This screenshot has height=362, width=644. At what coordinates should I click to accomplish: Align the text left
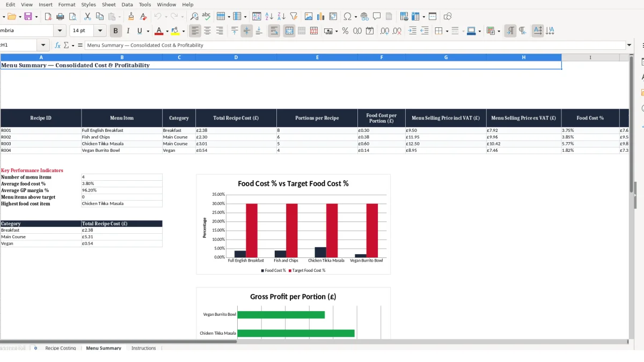point(195,31)
